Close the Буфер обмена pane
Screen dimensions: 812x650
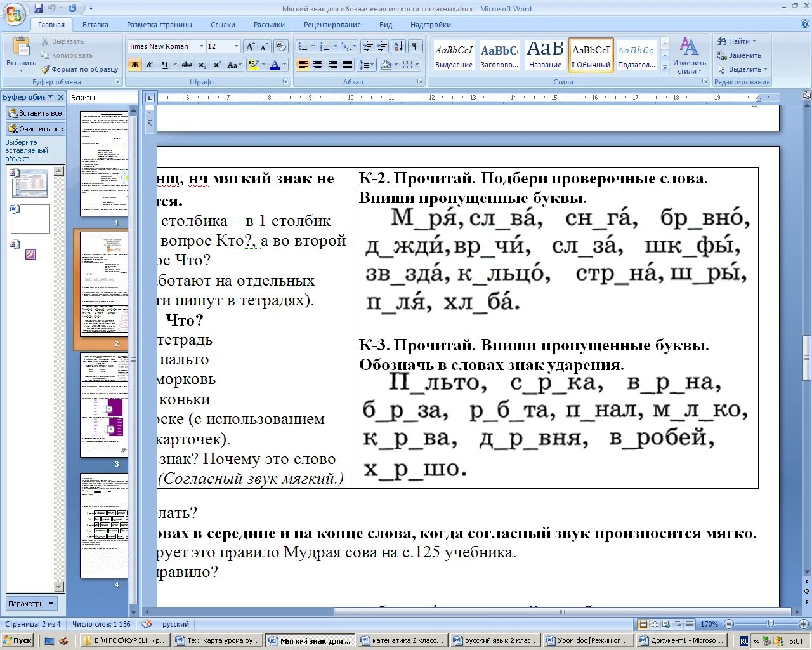[x=61, y=97]
